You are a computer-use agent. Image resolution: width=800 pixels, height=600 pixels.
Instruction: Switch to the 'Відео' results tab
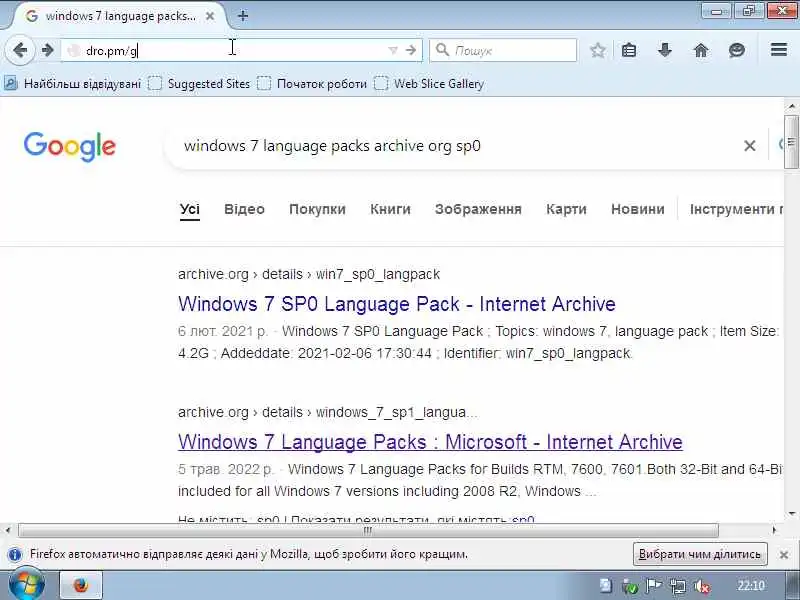(244, 209)
